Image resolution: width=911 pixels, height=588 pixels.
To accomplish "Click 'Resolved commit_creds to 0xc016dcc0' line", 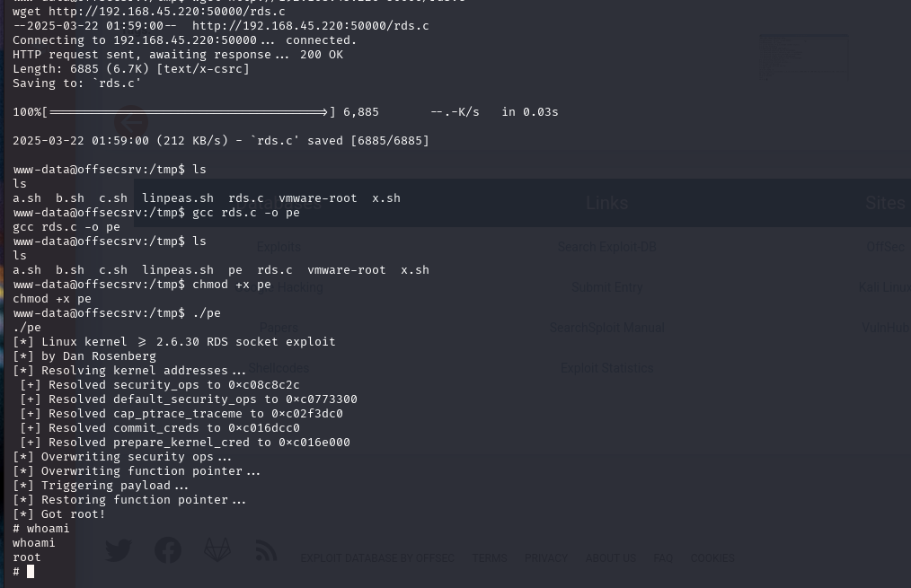I will tap(160, 428).
